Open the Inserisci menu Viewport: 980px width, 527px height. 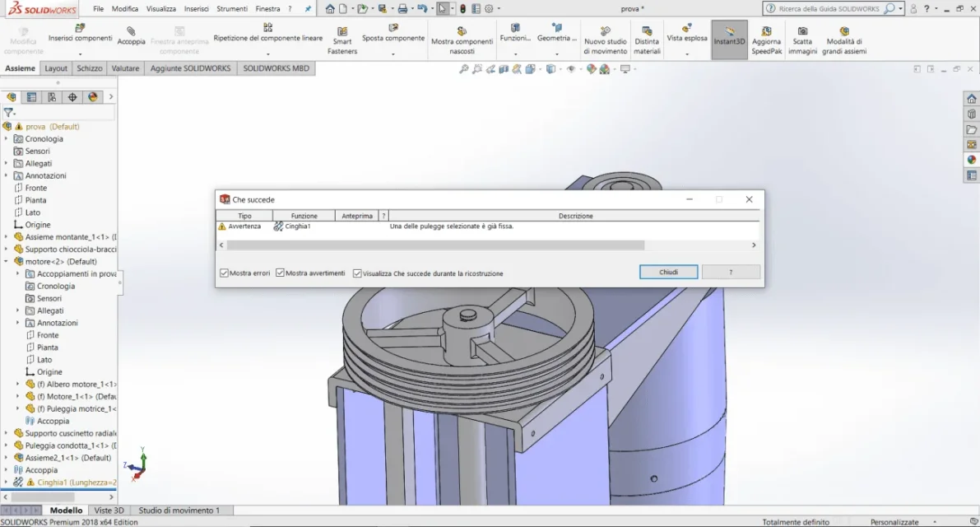pyautogui.click(x=197, y=9)
